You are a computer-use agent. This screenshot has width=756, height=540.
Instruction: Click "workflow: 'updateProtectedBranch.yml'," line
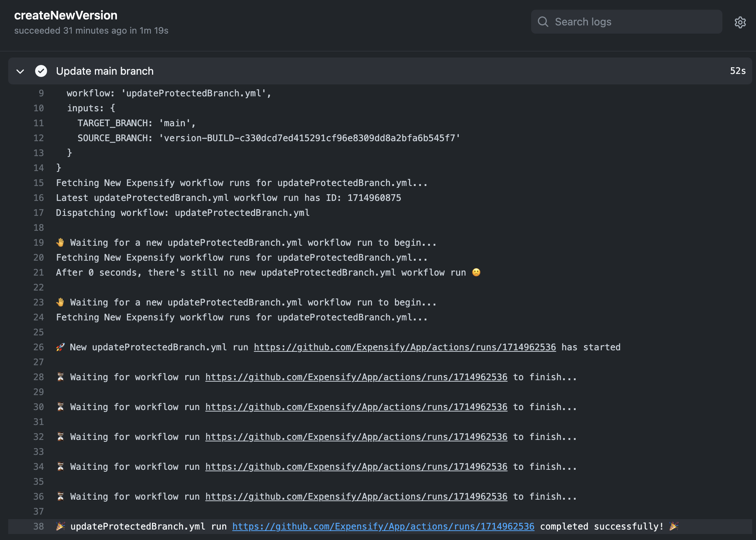point(169,93)
